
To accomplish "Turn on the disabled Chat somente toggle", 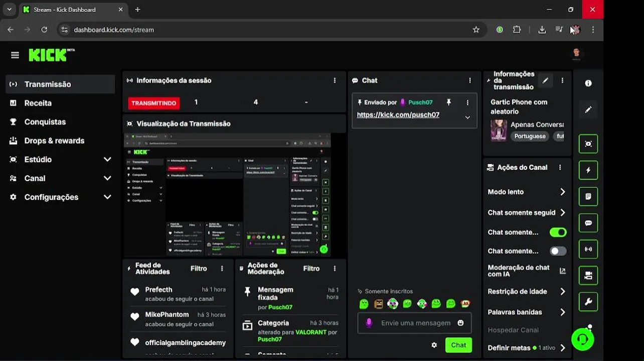I will click(x=558, y=251).
